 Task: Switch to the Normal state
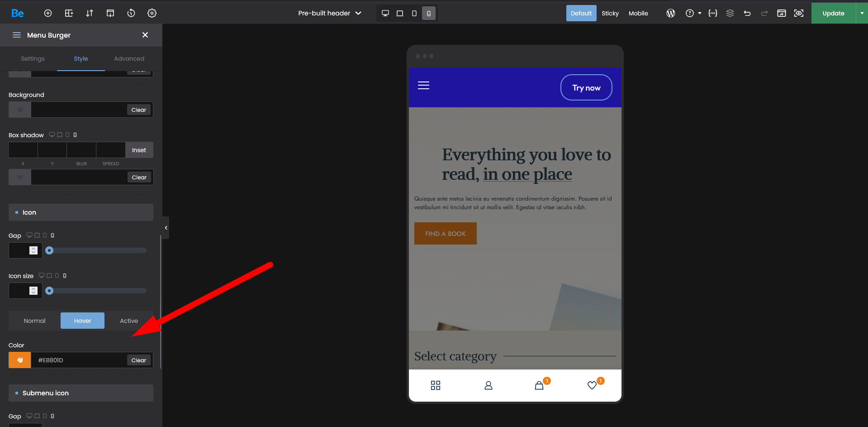click(x=35, y=321)
